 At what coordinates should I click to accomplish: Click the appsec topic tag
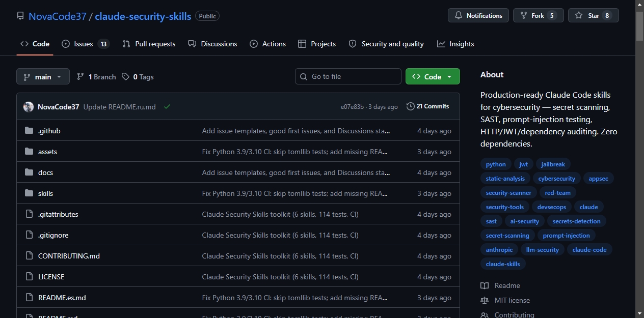click(x=599, y=178)
